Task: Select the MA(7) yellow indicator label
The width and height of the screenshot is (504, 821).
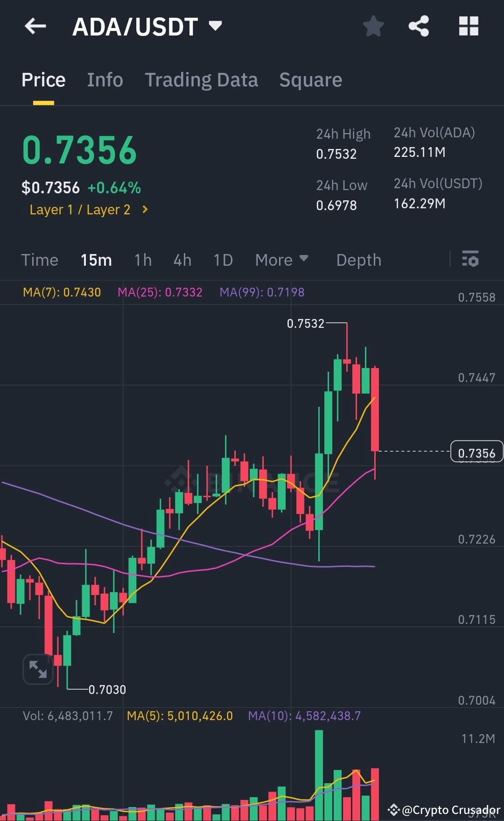Action: click(62, 292)
